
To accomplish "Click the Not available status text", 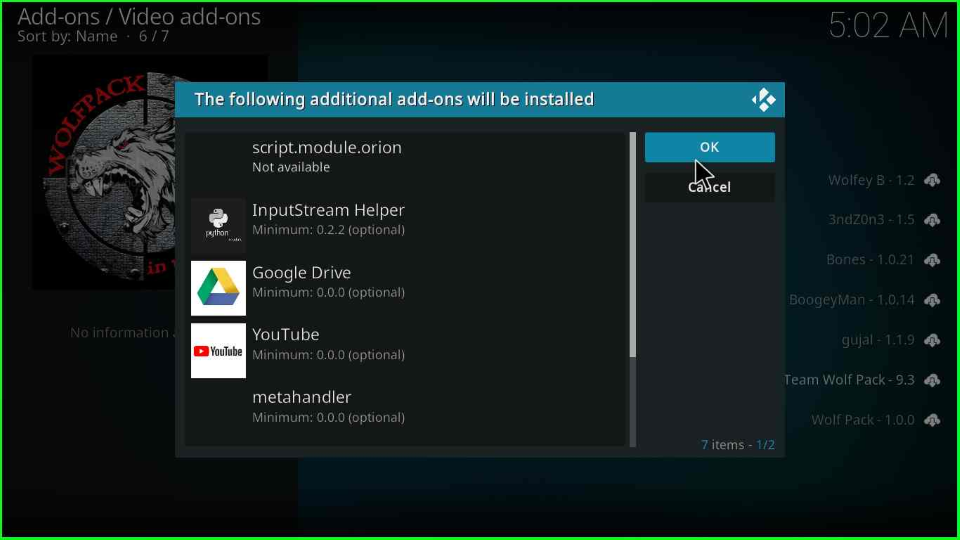I will coord(291,167).
